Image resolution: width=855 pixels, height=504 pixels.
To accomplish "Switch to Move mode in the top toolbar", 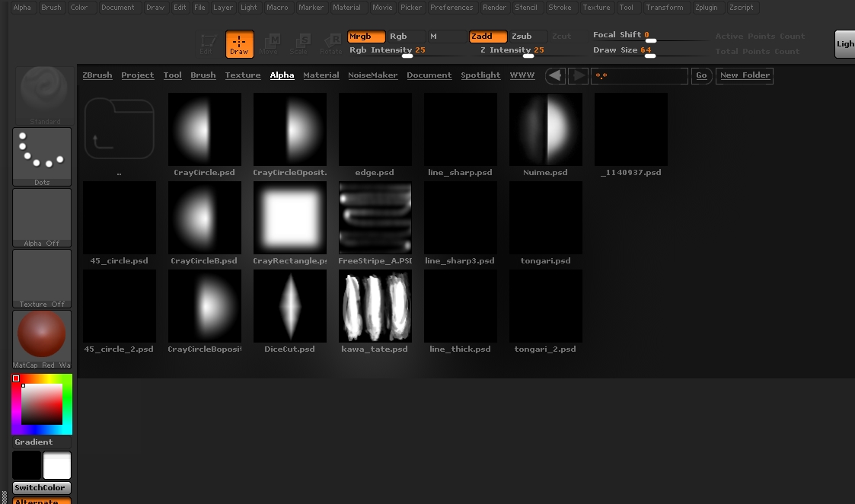I will 270,44.
